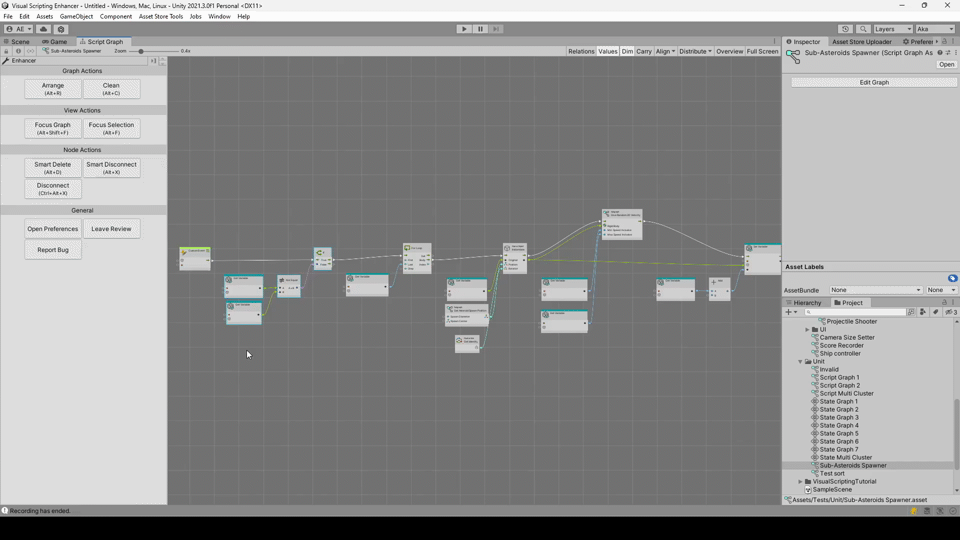960x540 pixels.
Task: Collapse the Enhancer sidebar arrow icon
Action: coord(153,61)
